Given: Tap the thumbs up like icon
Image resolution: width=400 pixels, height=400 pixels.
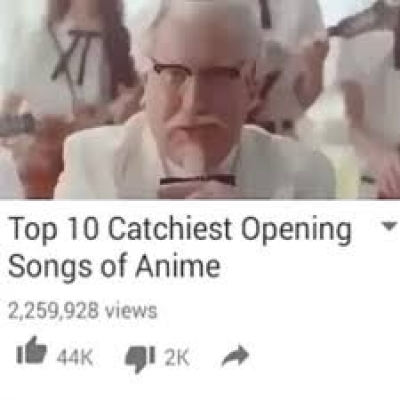Looking at the screenshot, I should click(32, 350).
